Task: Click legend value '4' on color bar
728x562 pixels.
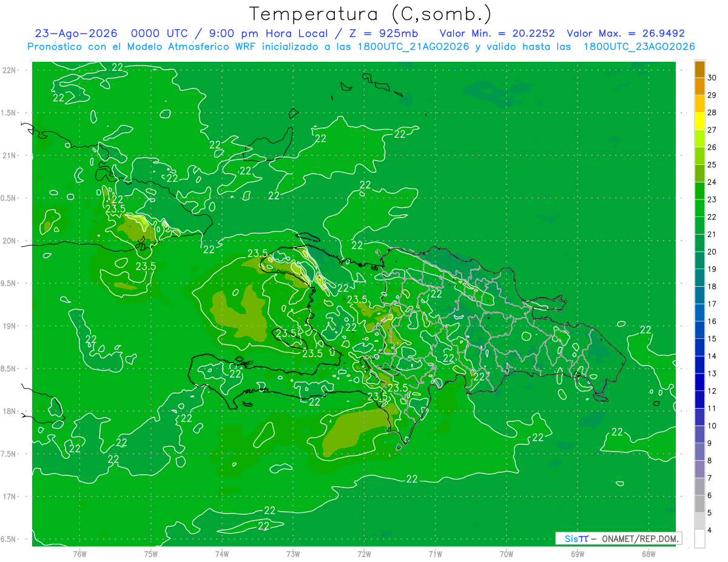Action: click(710, 530)
